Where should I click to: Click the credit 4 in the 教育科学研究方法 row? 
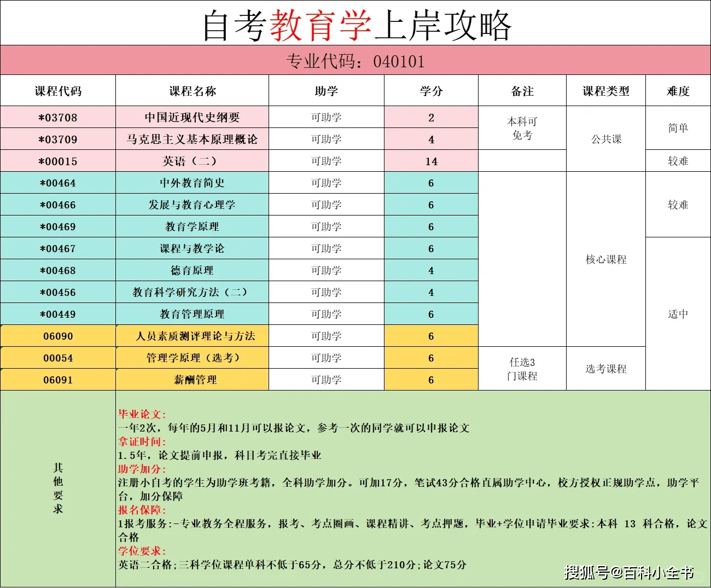[x=431, y=292]
